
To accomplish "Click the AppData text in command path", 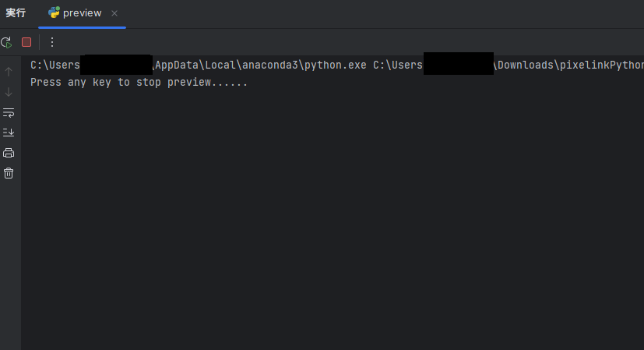I will point(177,65).
